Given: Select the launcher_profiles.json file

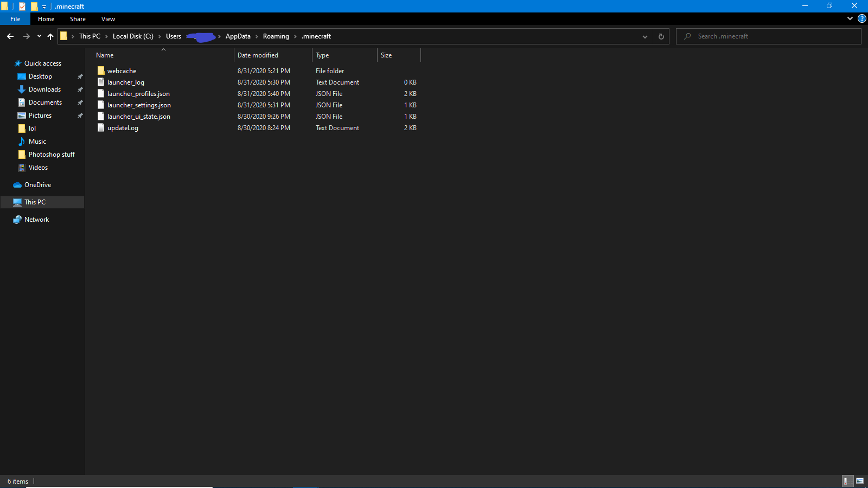Looking at the screenshot, I should [138, 94].
